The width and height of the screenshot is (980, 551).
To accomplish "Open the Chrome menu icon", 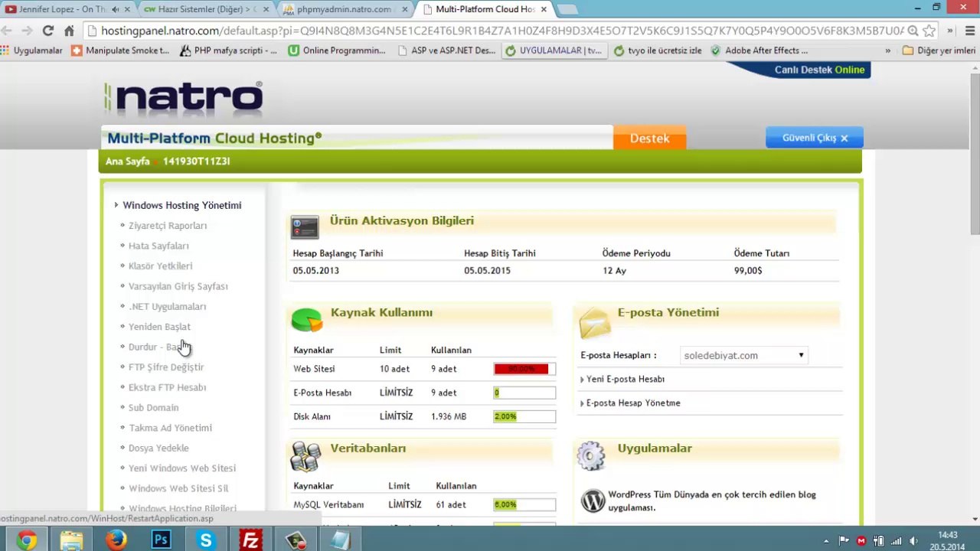I will [x=970, y=31].
